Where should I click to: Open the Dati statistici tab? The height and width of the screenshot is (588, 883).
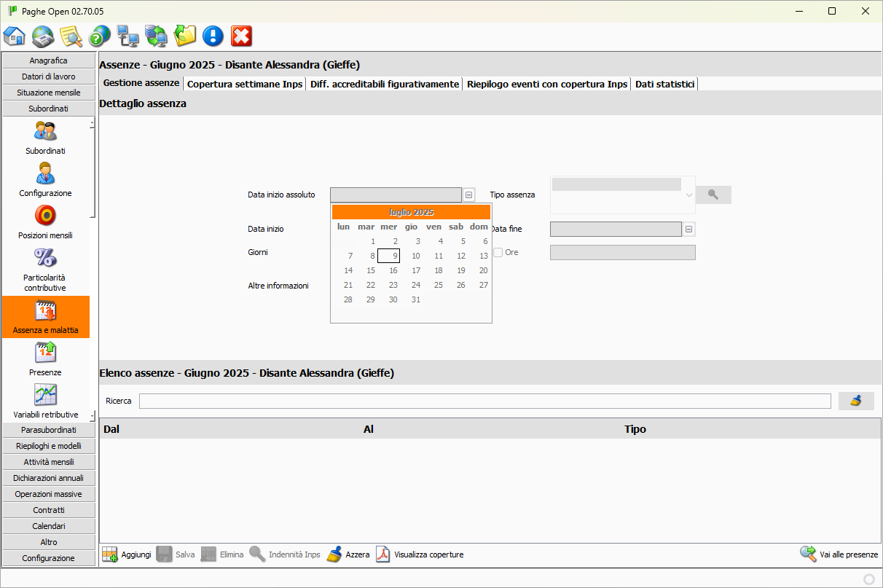[x=664, y=84]
